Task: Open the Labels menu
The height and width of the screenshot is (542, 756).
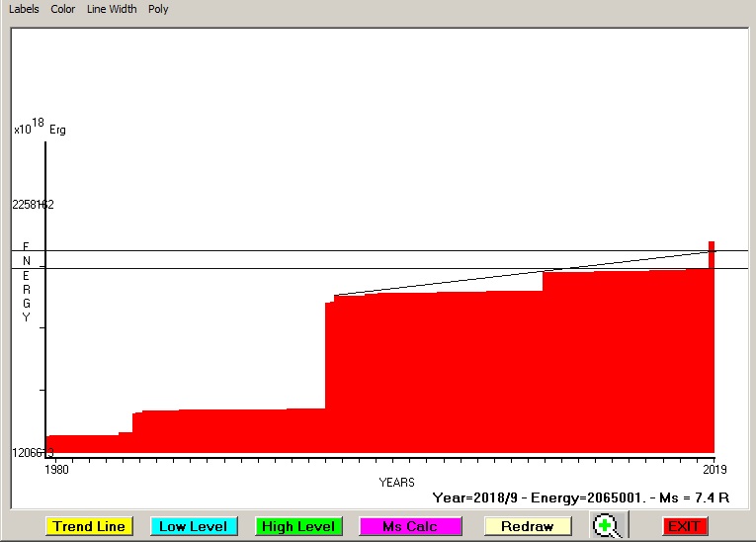Action: [x=24, y=9]
